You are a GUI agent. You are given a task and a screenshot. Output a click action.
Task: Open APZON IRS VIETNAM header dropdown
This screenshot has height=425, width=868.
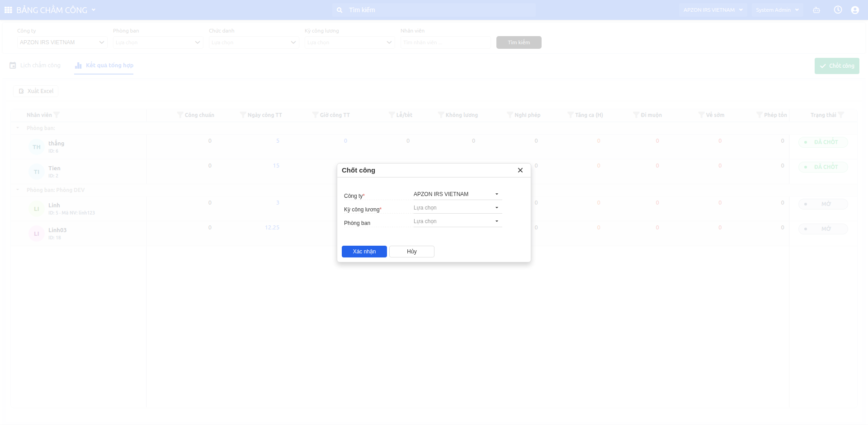(x=712, y=10)
